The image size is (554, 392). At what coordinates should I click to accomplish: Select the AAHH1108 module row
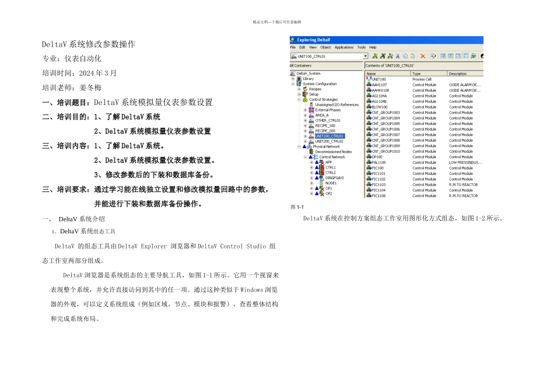tap(424, 90)
